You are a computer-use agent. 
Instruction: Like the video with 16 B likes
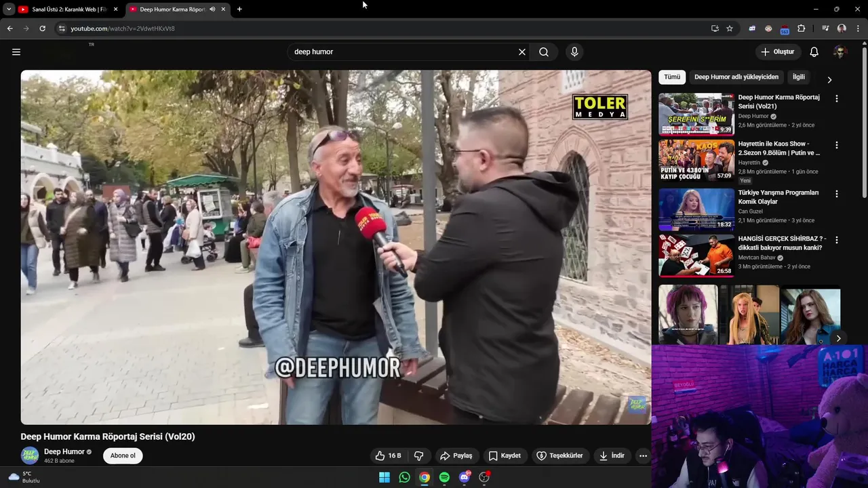pos(388,455)
